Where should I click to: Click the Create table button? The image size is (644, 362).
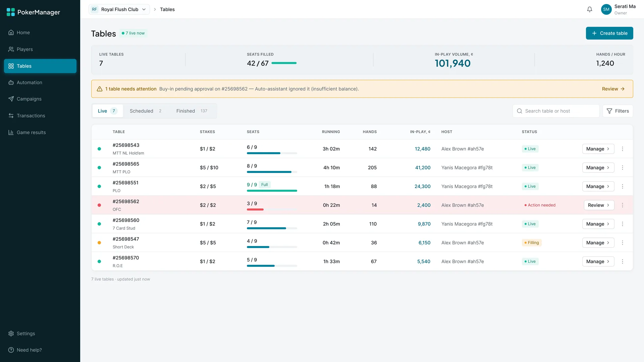pos(609,33)
